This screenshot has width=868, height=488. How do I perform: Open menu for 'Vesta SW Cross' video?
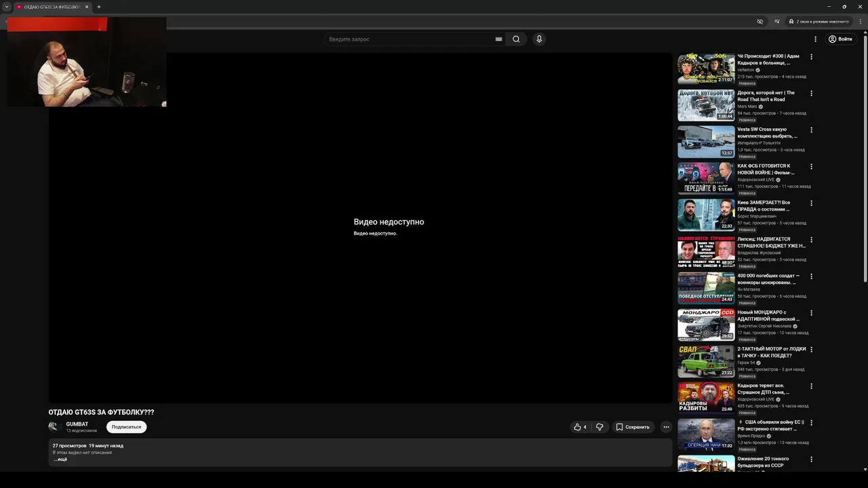(x=811, y=130)
